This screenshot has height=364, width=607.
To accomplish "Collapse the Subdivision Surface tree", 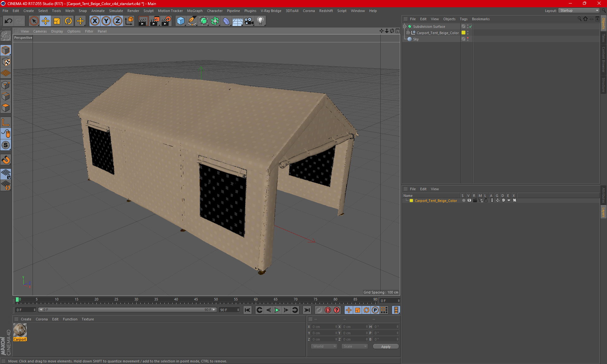I will point(404,27).
